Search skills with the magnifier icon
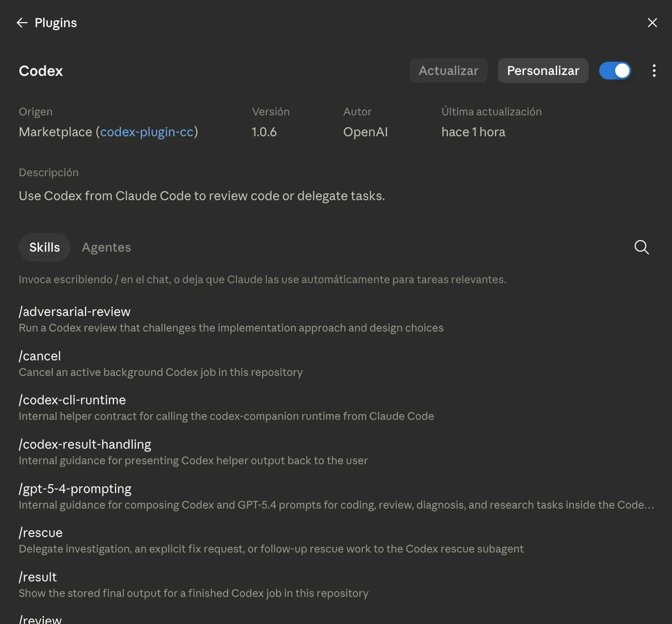672x624 pixels. (x=641, y=247)
